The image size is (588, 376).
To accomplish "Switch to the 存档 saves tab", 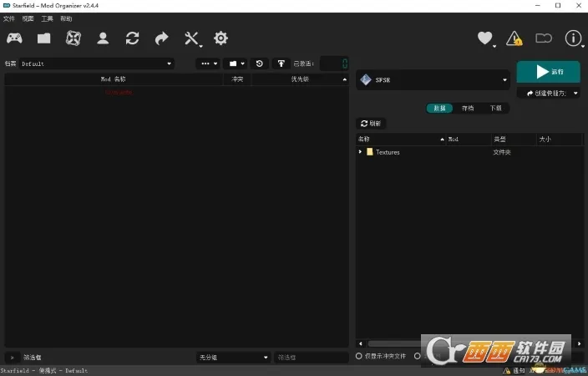I will coord(468,108).
